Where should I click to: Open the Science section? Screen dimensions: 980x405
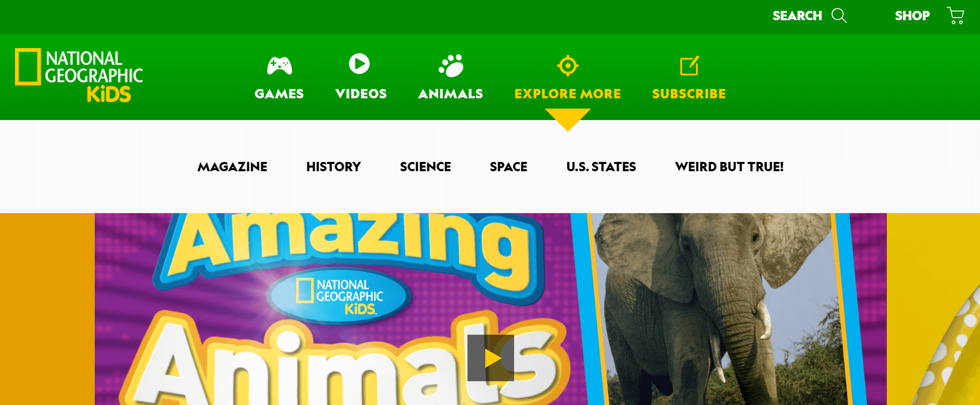[x=425, y=167]
